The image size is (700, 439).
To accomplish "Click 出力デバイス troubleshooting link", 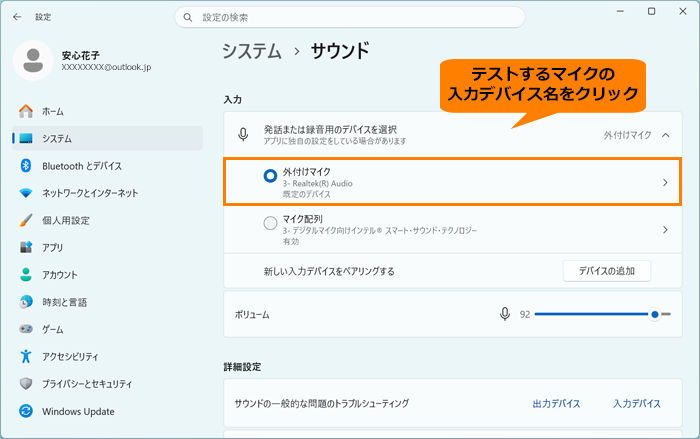I will tap(556, 404).
